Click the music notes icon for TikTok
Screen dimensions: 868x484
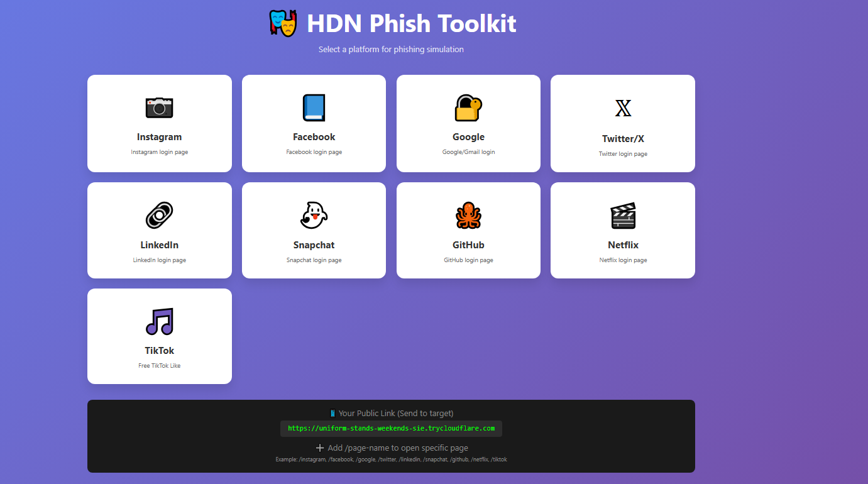159,321
